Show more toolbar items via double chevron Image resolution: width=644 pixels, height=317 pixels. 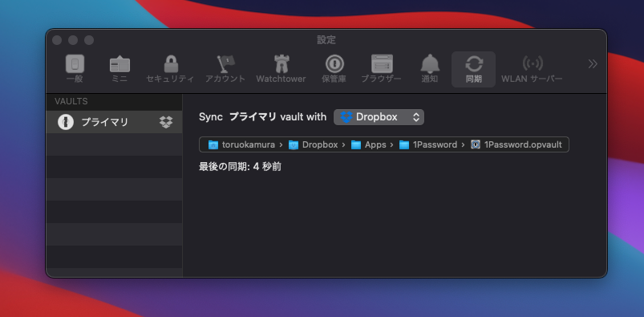[592, 63]
